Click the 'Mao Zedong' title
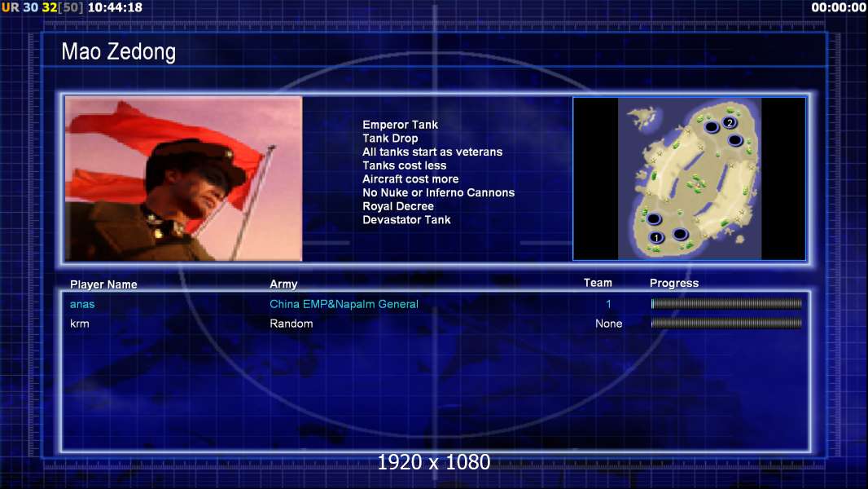Viewport: 868px width, 489px height. coord(118,51)
